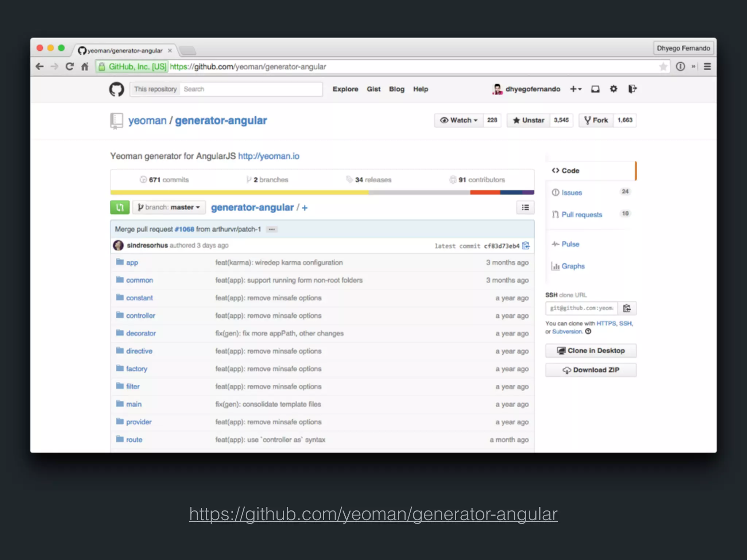Click the Download ZIP button
Viewport: 747px width, 560px height.
tap(591, 370)
